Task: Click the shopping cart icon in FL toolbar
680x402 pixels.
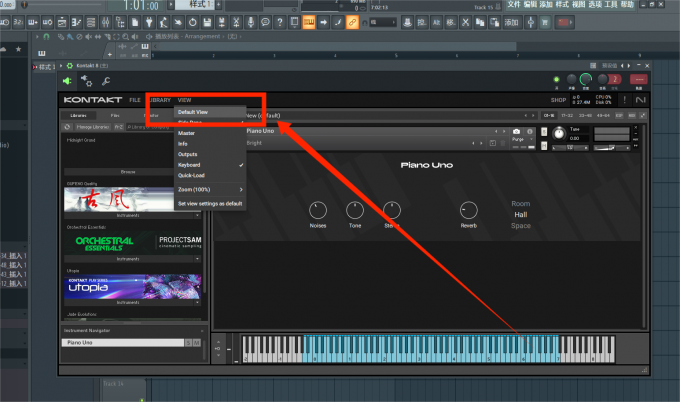Action: (x=545, y=22)
